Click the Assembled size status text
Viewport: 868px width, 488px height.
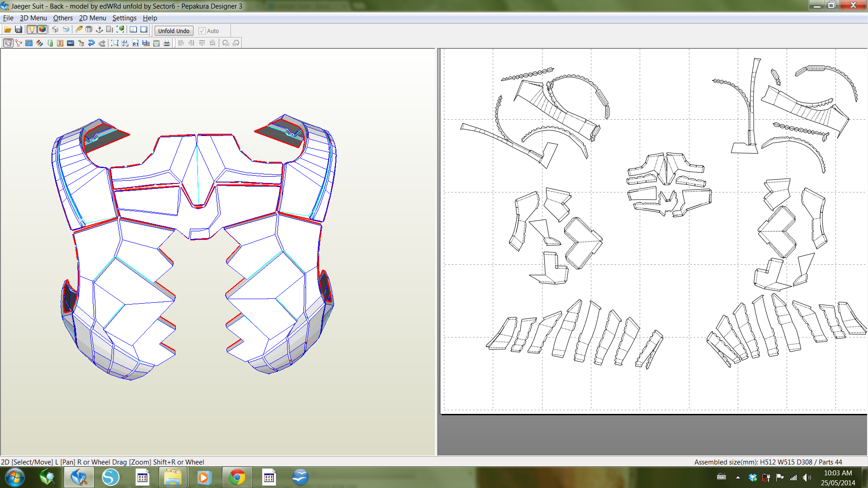click(x=768, y=462)
